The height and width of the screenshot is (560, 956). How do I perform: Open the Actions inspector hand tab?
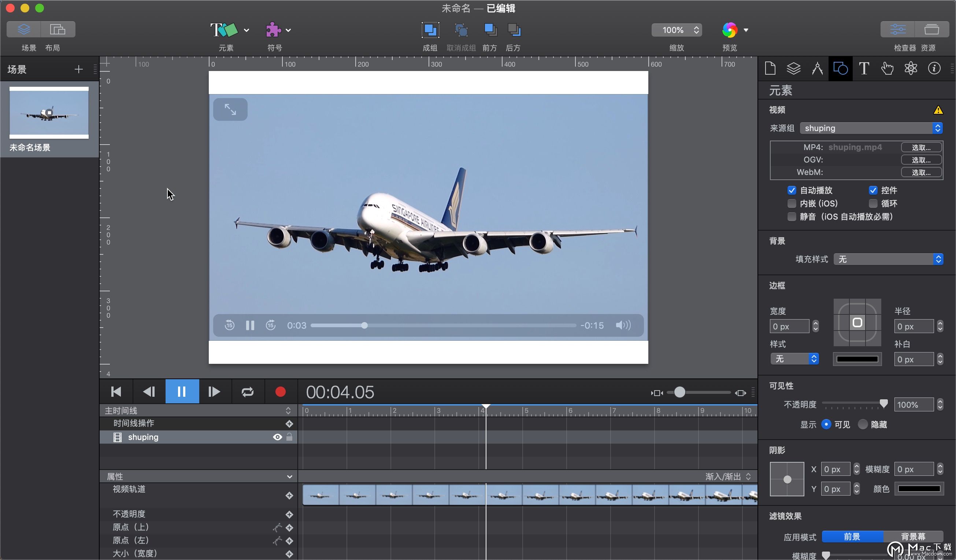[888, 68]
